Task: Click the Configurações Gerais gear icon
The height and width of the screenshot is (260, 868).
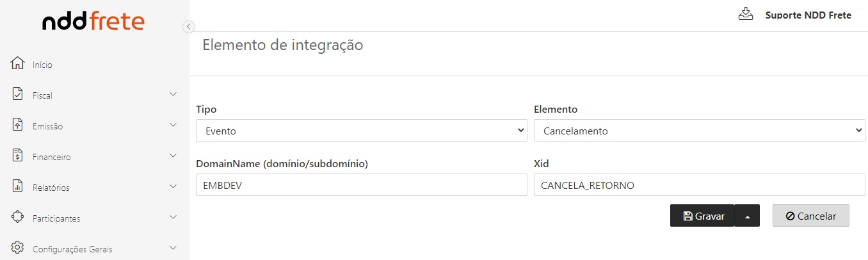Action: [18, 248]
